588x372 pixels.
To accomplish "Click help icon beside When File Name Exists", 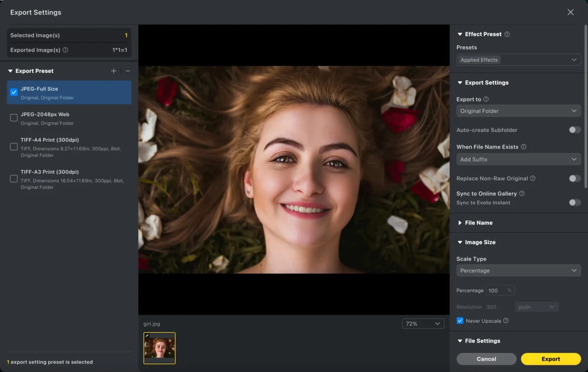I will click(523, 147).
